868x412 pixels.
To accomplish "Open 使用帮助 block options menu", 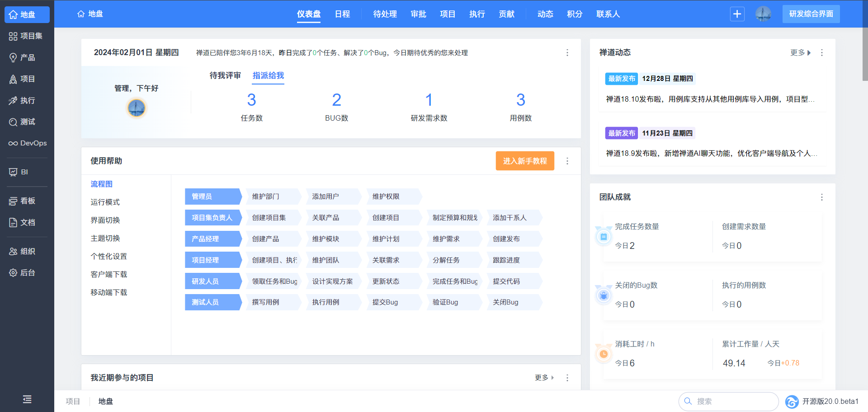I will 567,161.
